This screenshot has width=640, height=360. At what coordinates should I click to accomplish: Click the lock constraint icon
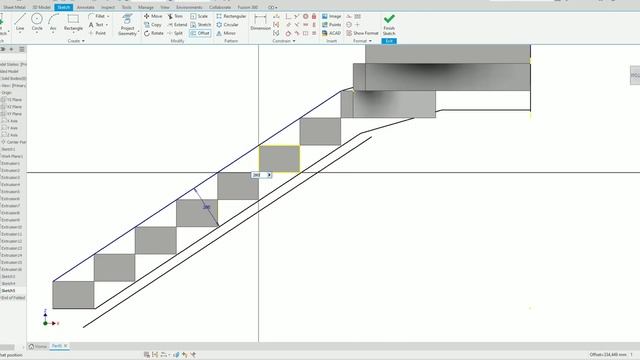(314, 16)
